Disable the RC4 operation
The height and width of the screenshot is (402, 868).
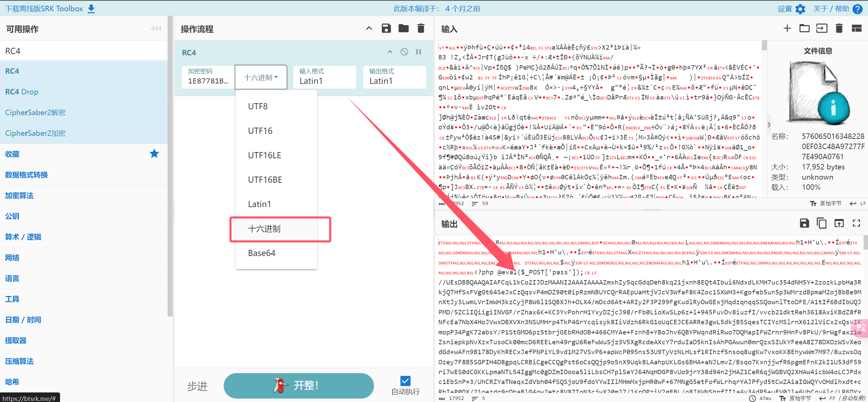(x=404, y=52)
